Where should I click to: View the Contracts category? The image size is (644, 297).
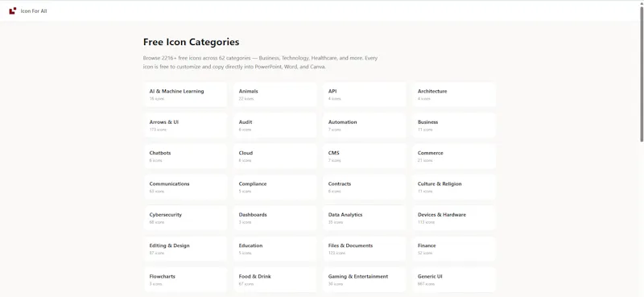coord(365,187)
